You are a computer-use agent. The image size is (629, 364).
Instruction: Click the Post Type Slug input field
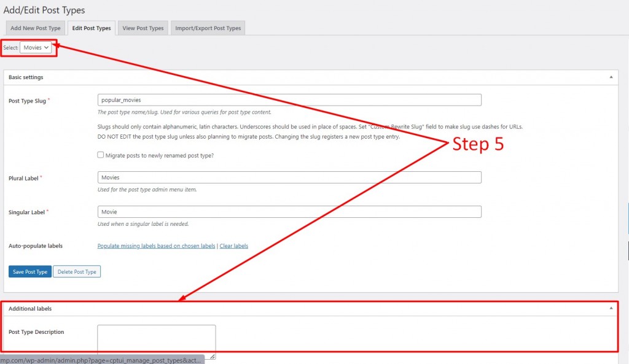pyautogui.click(x=289, y=100)
